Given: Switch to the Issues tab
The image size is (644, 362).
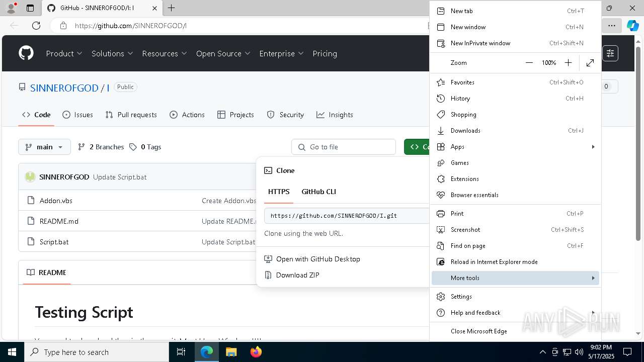Looking at the screenshot, I should coord(77,115).
